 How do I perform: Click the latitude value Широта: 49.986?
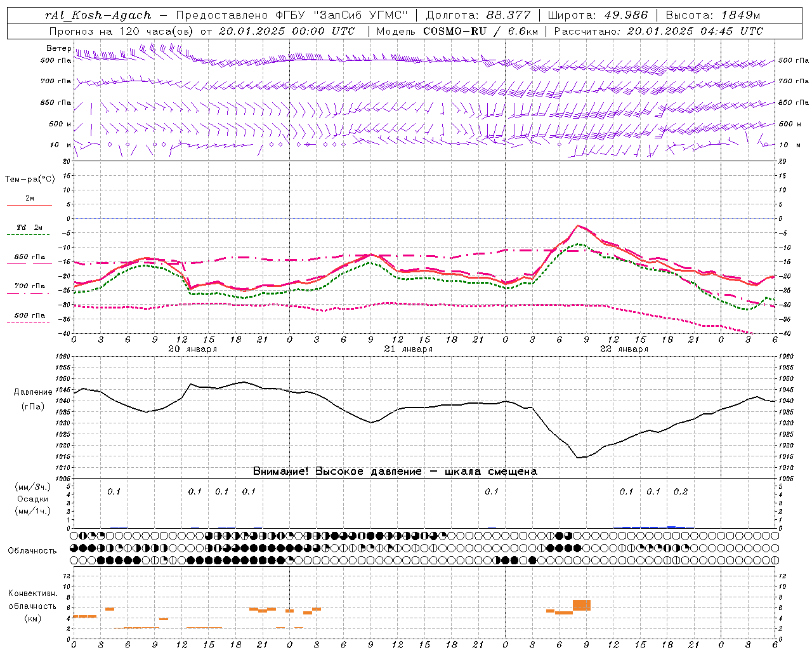click(598, 15)
